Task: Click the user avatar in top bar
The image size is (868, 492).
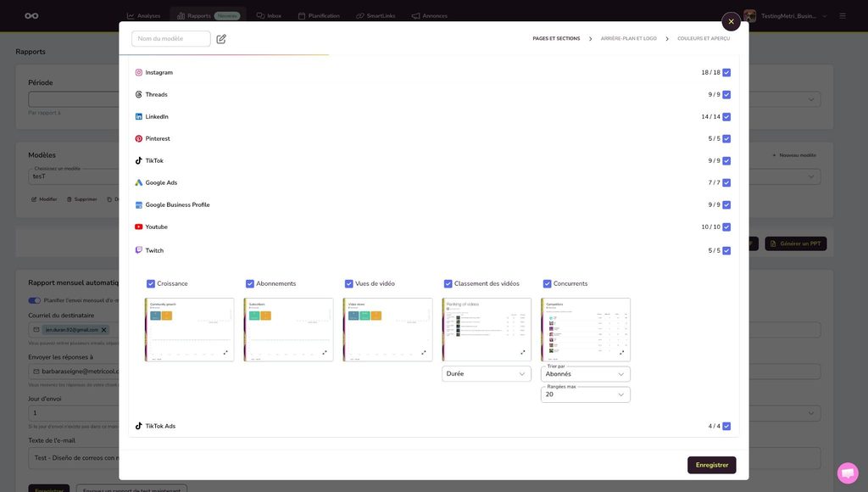Action: pyautogui.click(x=749, y=16)
